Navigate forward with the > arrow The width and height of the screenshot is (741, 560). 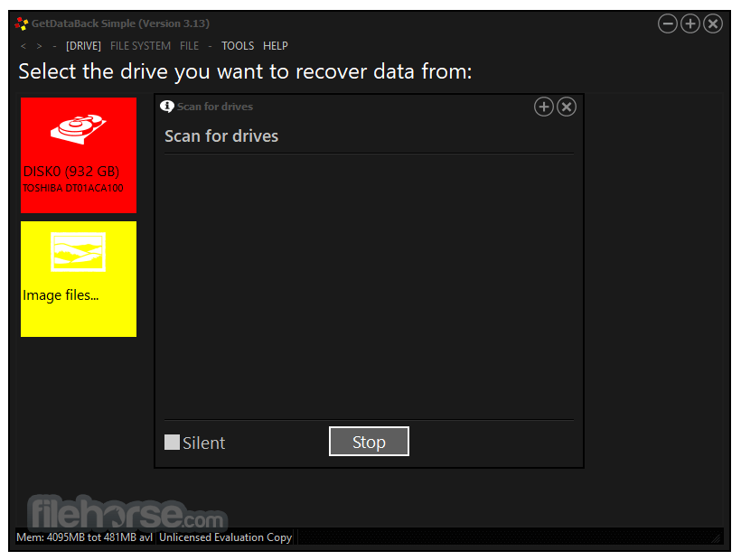[x=39, y=46]
